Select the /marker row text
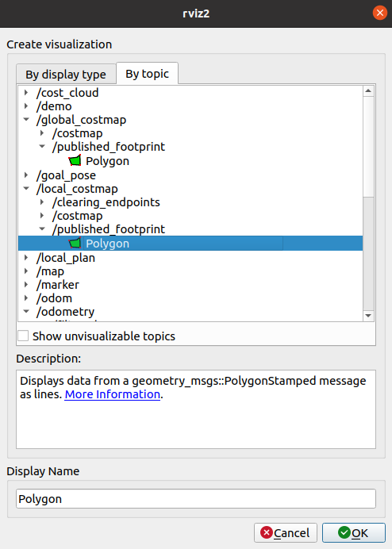Viewport: 392px width, 549px height. (x=57, y=285)
